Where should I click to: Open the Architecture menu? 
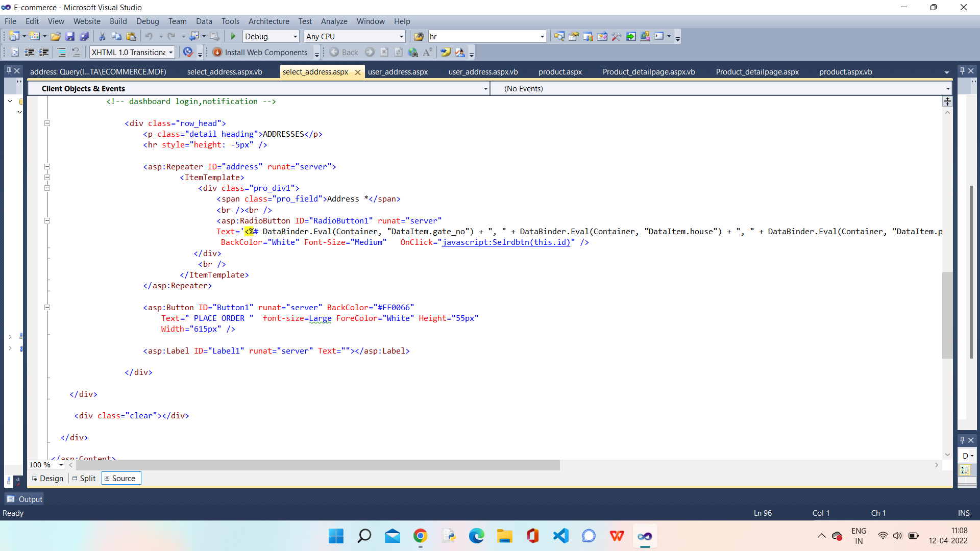pos(269,21)
